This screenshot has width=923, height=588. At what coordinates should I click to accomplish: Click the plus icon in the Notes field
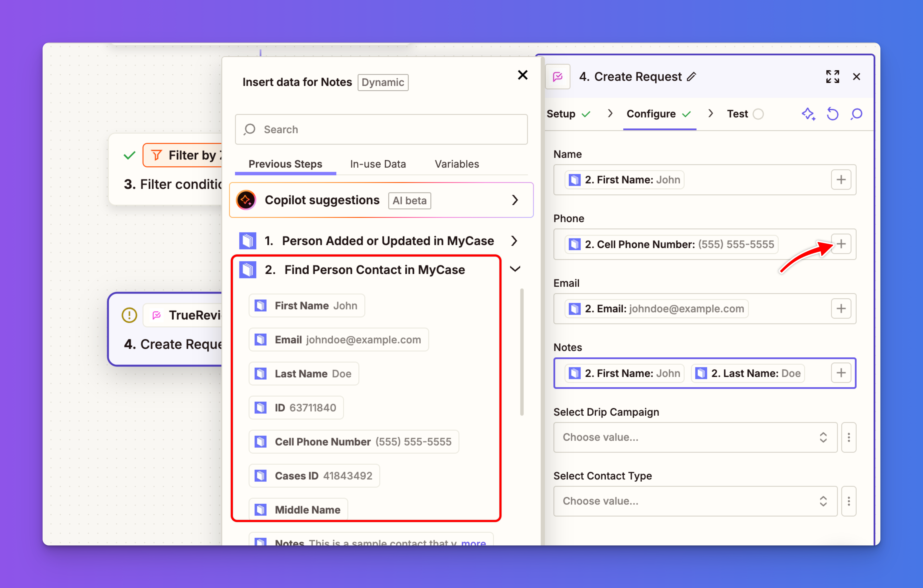click(841, 373)
